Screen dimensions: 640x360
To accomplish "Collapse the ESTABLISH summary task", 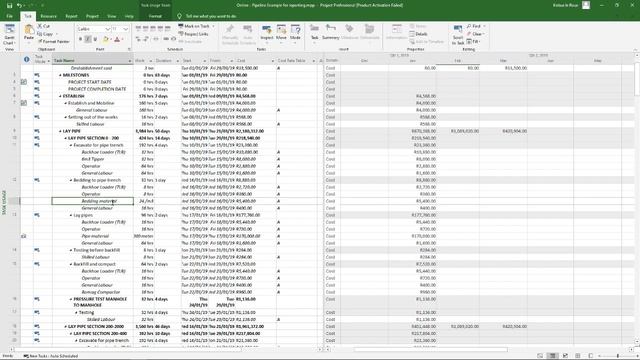I will point(60,96).
